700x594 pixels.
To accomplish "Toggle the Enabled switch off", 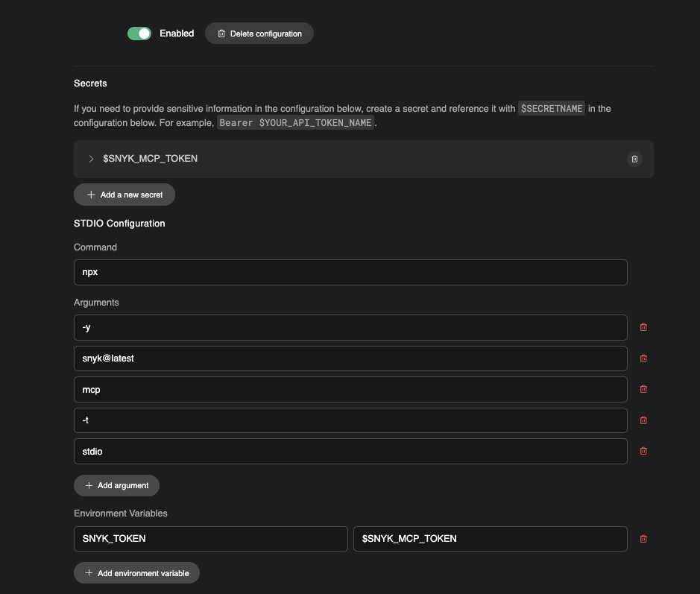I will 139,34.
